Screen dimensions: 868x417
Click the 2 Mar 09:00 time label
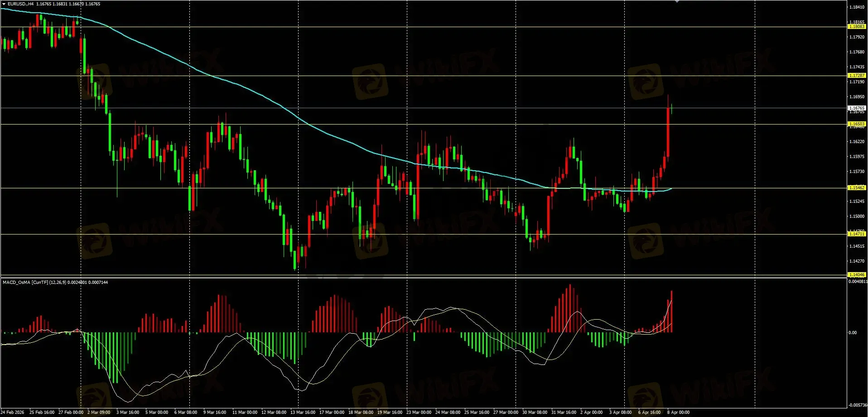(x=99, y=412)
